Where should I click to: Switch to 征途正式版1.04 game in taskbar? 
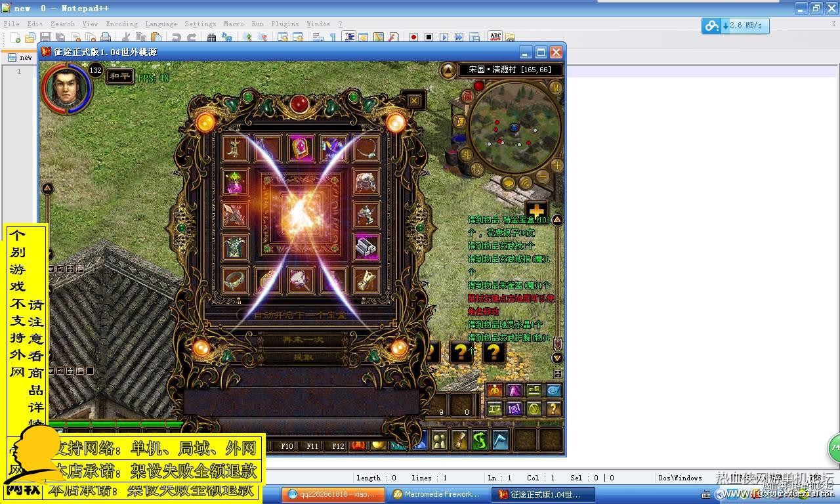point(543,494)
